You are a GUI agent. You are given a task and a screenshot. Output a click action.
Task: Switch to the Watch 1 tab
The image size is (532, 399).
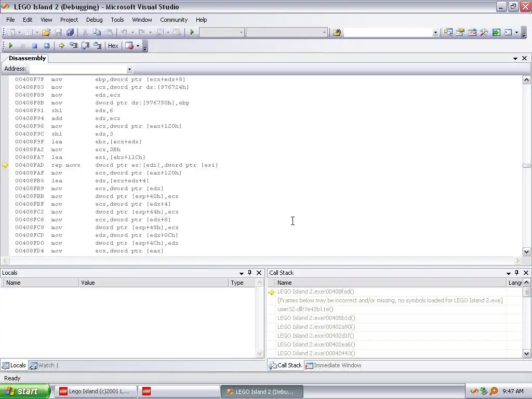pyautogui.click(x=44, y=365)
